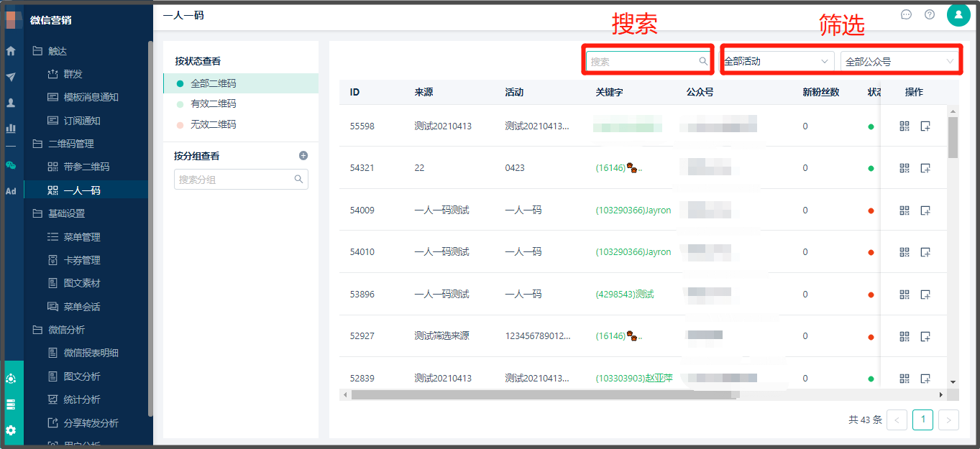Click activity cell 0423
This screenshot has height=449, width=980.
[x=515, y=168]
